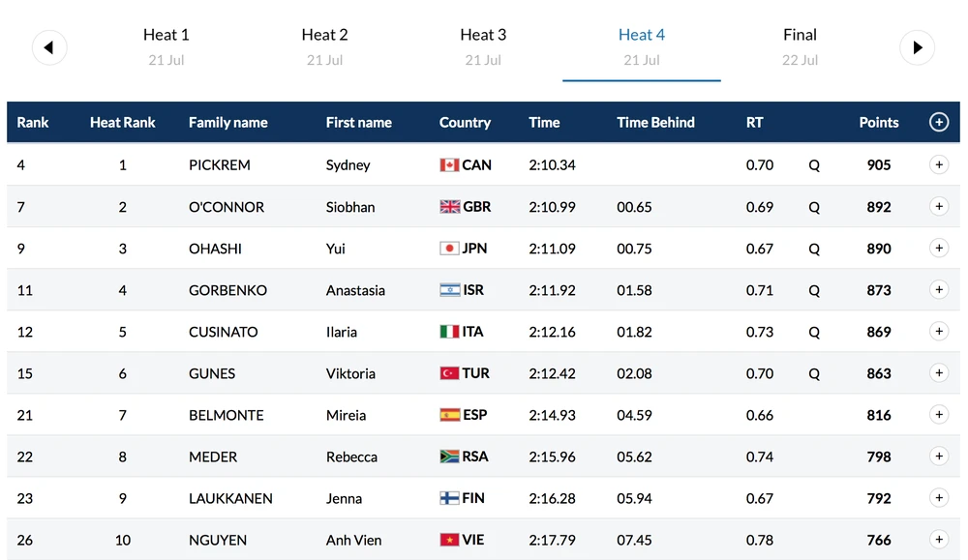This screenshot has width=968, height=560.
Task: Sort by the Time column header
Action: tap(544, 123)
